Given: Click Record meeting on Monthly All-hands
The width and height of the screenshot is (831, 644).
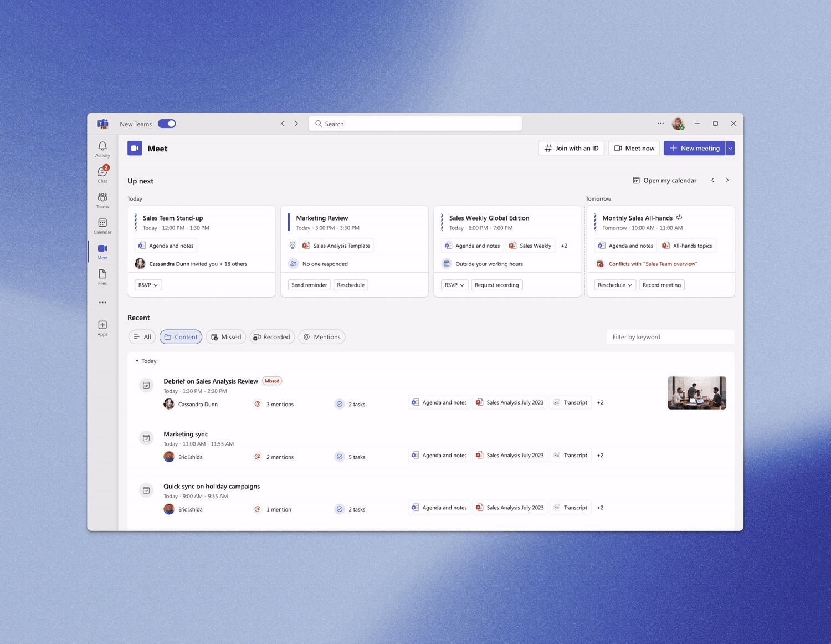Looking at the screenshot, I should pyautogui.click(x=662, y=285).
